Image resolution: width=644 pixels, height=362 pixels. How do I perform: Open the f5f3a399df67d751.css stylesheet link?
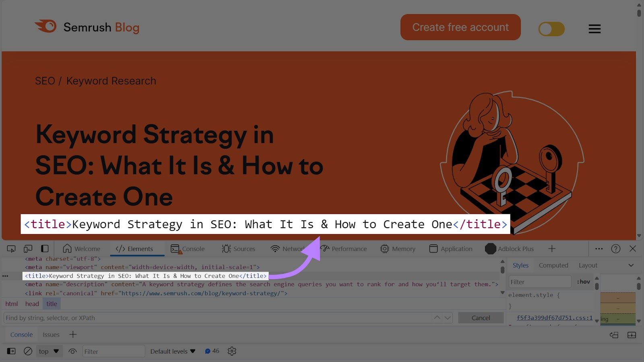554,317
